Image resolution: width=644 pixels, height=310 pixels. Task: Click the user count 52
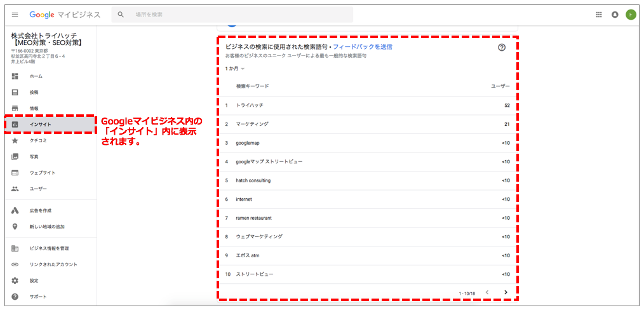pyautogui.click(x=507, y=105)
